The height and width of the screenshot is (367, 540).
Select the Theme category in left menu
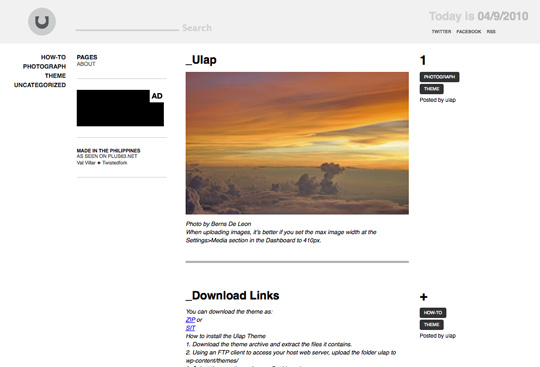pos(55,76)
